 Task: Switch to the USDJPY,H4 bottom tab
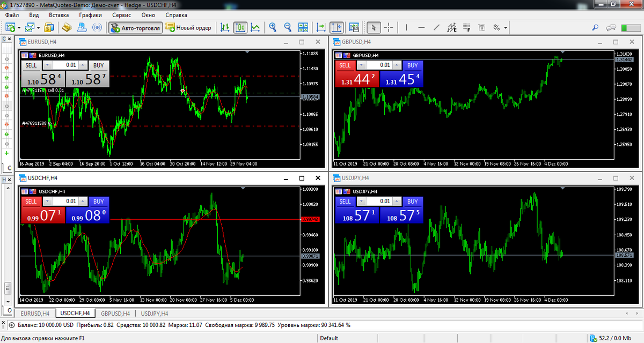155,314
